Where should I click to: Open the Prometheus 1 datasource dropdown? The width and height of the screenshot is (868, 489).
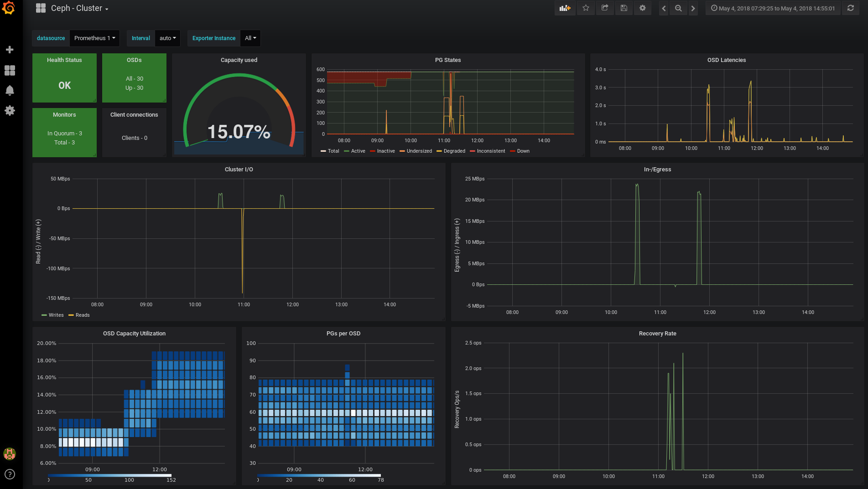point(94,38)
